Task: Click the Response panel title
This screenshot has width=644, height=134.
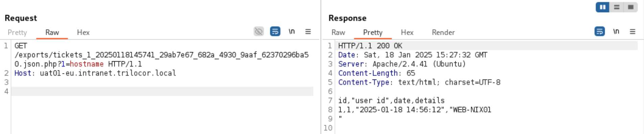Action: 347,18
